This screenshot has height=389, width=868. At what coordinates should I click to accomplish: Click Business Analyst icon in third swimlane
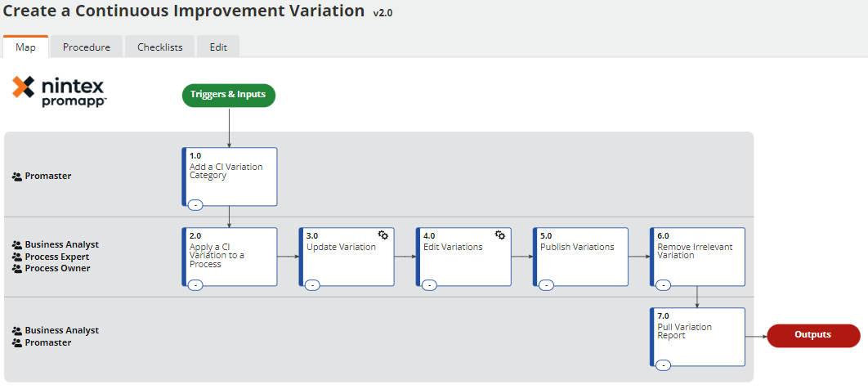pos(16,331)
